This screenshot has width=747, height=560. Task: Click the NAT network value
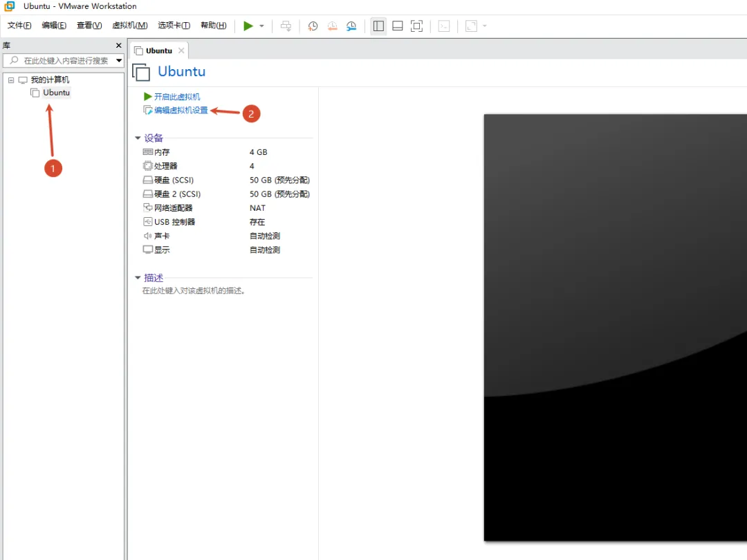click(257, 208)
